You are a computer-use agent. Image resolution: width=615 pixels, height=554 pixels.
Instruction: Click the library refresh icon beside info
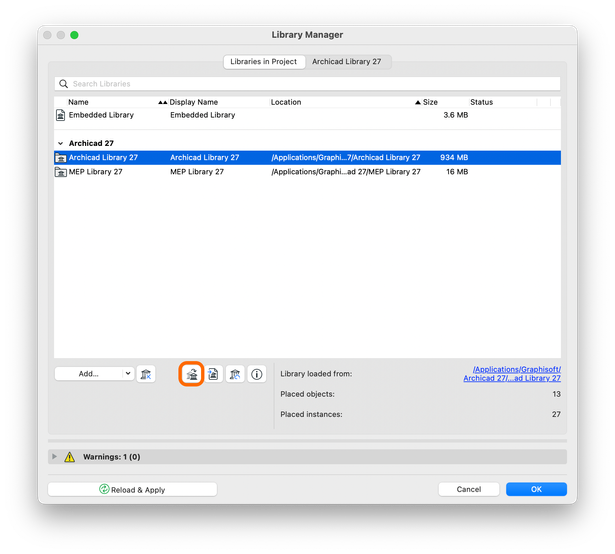[235, 374]
